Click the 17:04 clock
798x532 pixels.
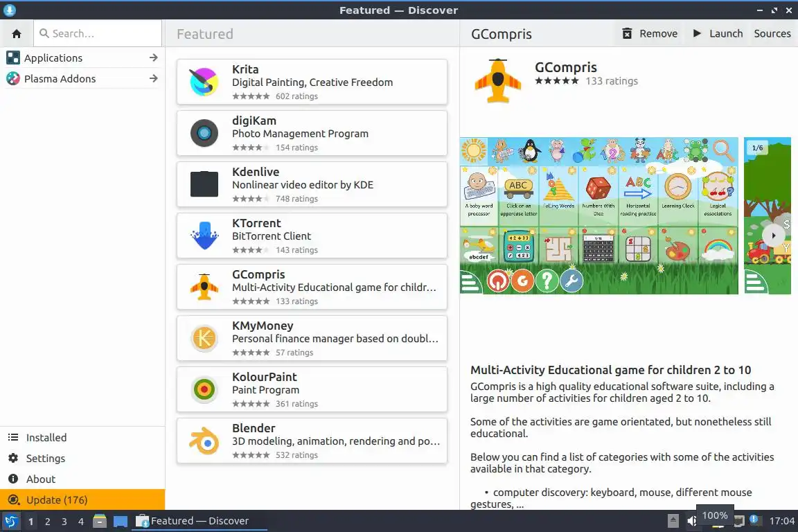pos(781,521)
